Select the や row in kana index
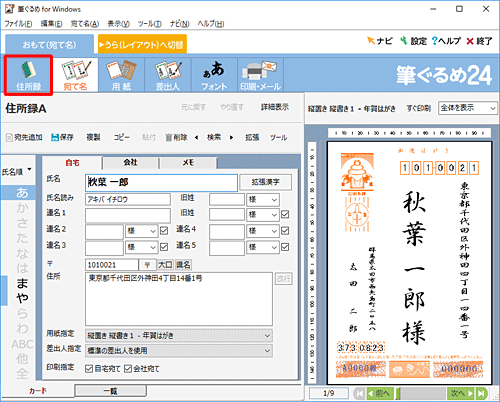Screen dimensions: 500x402 (x=22, y=298)
